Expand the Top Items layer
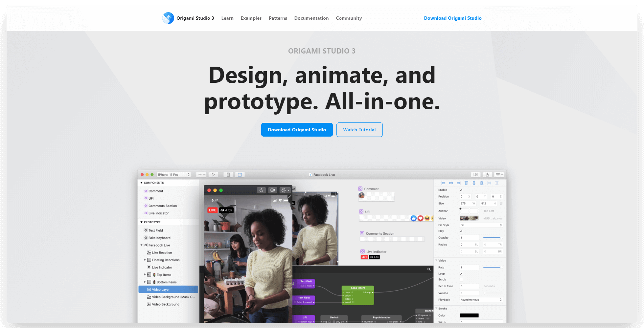 point(145,274)
